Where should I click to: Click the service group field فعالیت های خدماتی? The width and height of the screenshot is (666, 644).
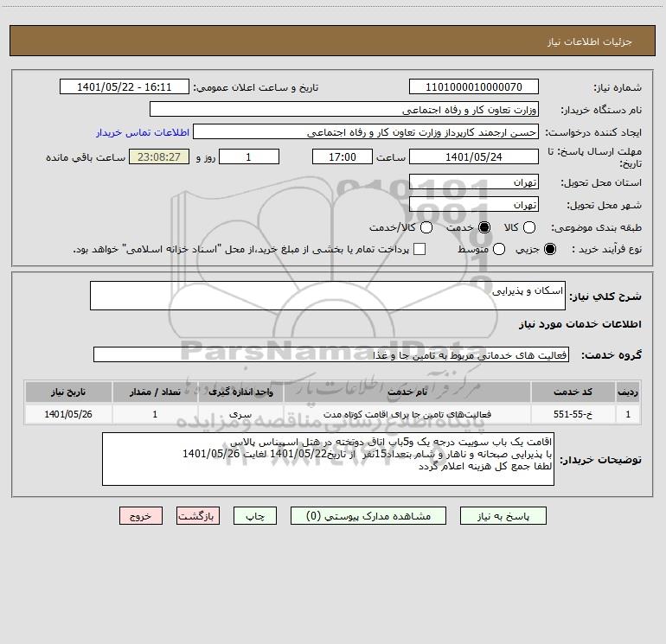tap(331, 354)
